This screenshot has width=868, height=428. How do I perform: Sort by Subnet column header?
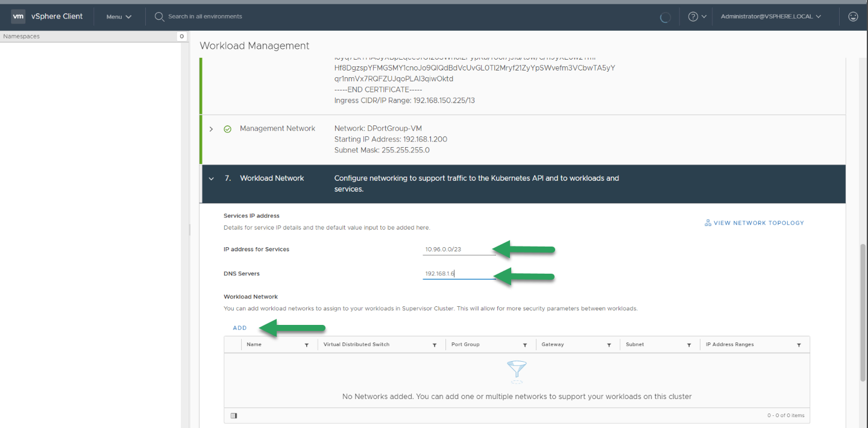point(635,345)
